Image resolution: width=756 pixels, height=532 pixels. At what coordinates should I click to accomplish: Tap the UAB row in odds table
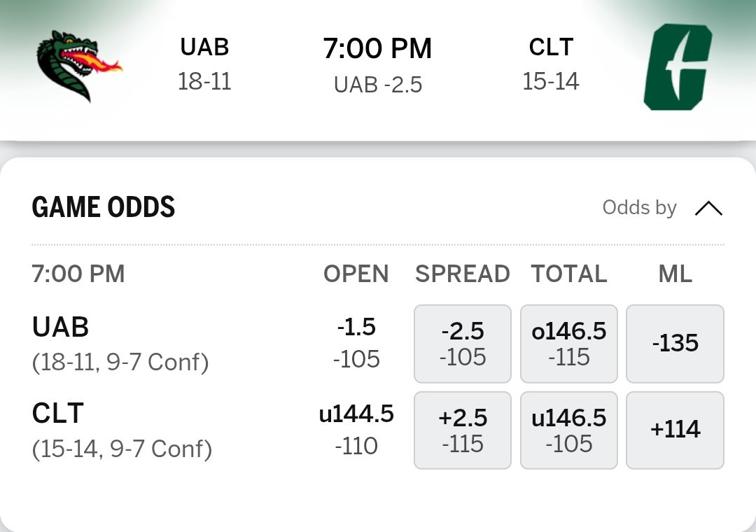61,328
